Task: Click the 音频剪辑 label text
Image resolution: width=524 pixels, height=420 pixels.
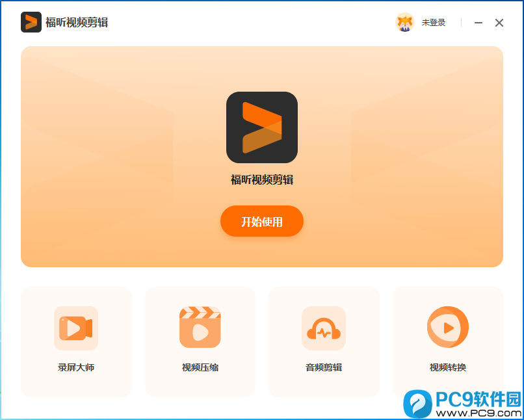Action: [x=324, y=367]
